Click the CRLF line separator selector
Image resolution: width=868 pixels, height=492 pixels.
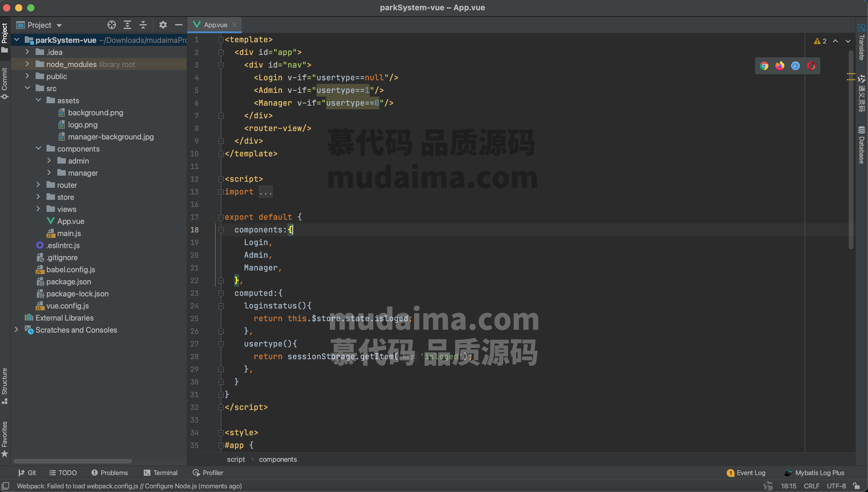[x=811, y=486]
